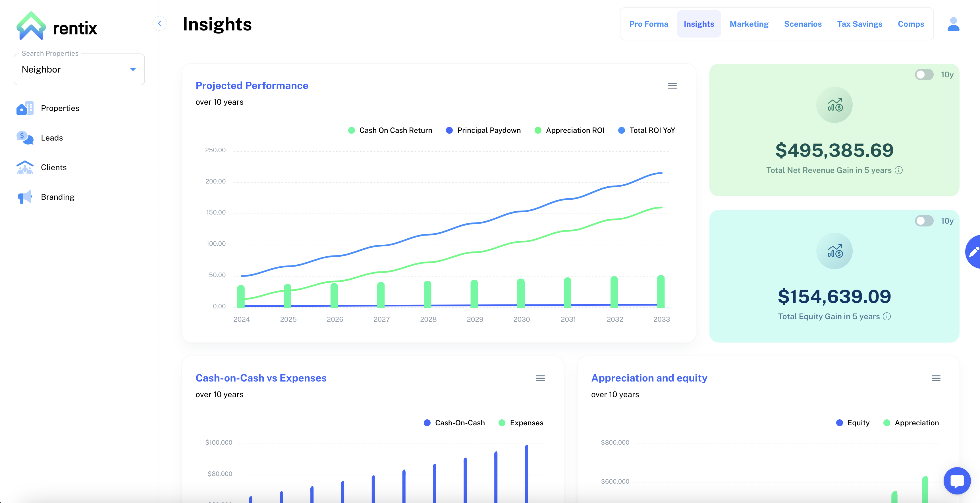The image size is (980, 503).
Task: Click the Branding megaphone icon
Action: [25, 197]
